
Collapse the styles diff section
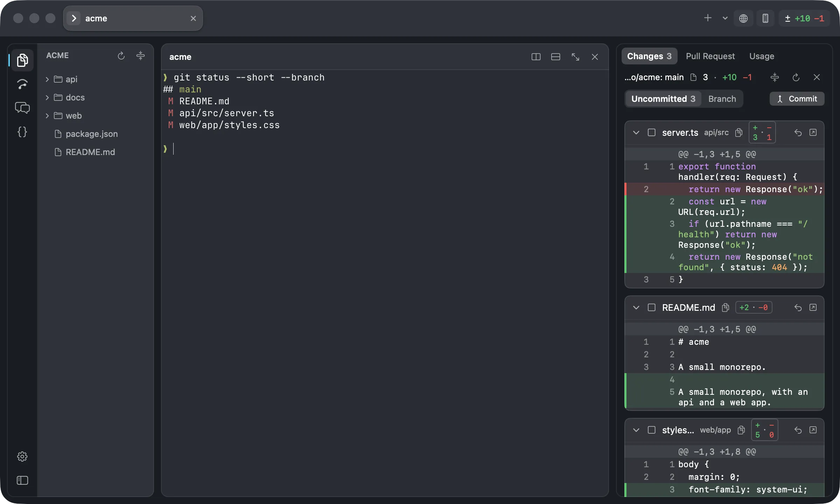coord(636,430)
